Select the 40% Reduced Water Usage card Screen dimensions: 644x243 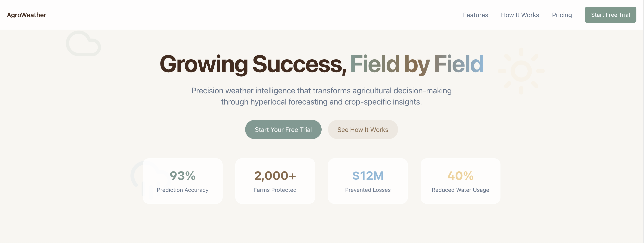tap(460, 181)
